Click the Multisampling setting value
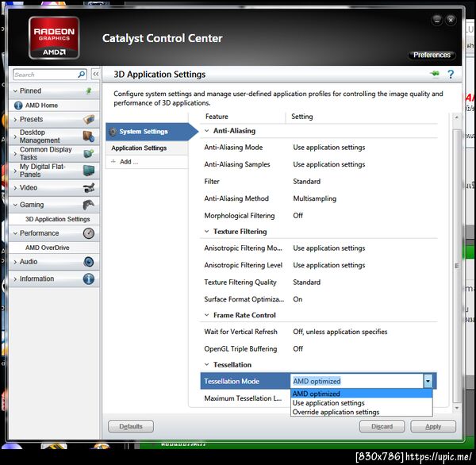This screenshot has height=465, width=476. tap(314, 198)
